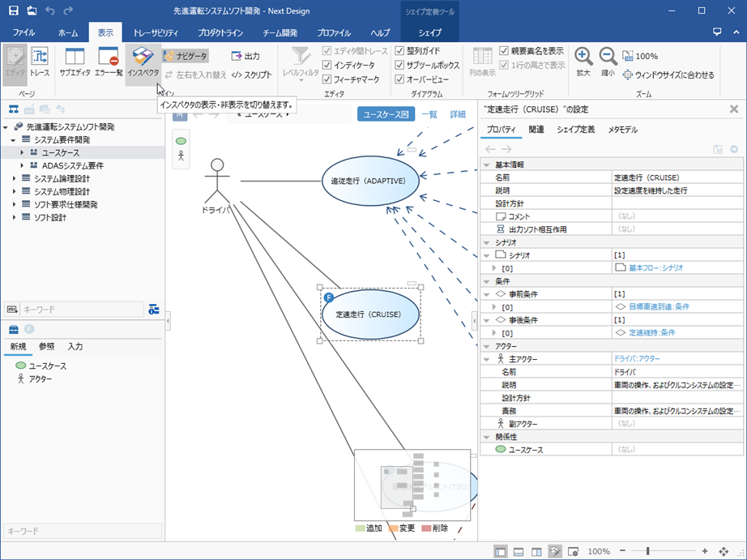Switch to the メタモデル inspector tab
747x560 pixels.
pyautogui.click(x=622, y=130)
